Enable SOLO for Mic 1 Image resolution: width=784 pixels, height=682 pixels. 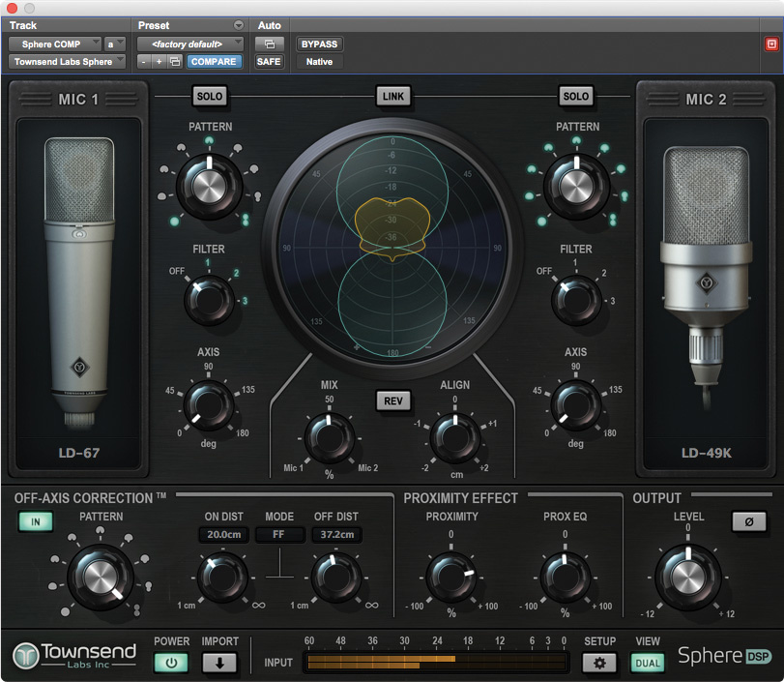click(209, 97)
